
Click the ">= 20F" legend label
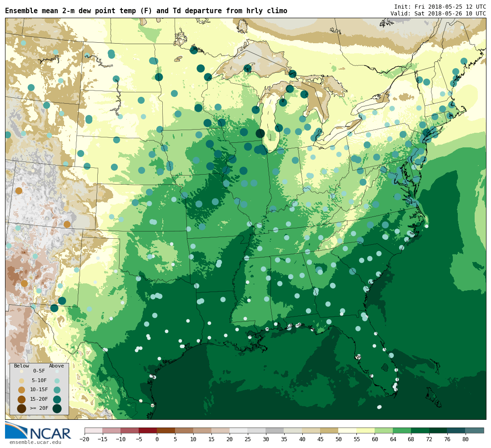[39, 408]
